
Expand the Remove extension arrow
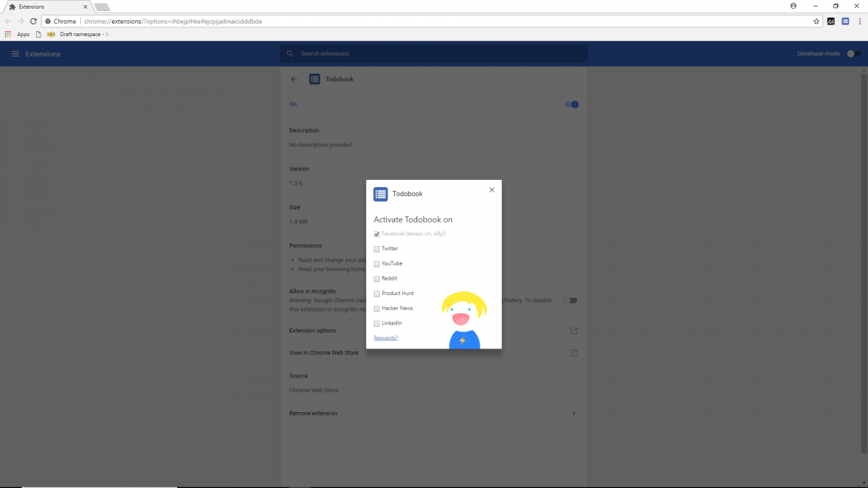click(x=574, y=414)
